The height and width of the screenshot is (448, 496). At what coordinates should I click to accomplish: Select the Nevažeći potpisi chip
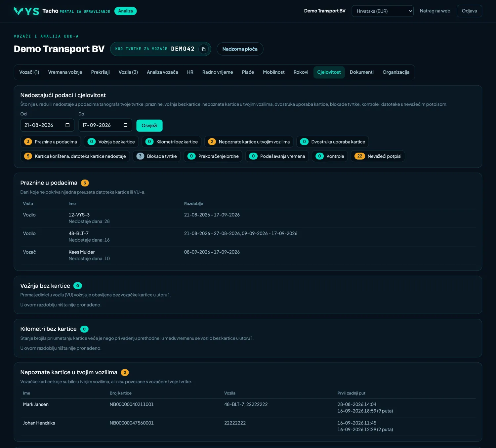point(378,156)
